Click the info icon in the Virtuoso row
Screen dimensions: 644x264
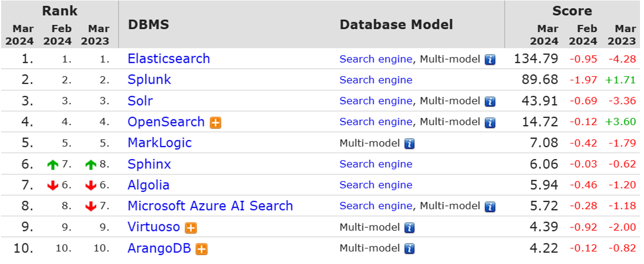pos(410,227)
